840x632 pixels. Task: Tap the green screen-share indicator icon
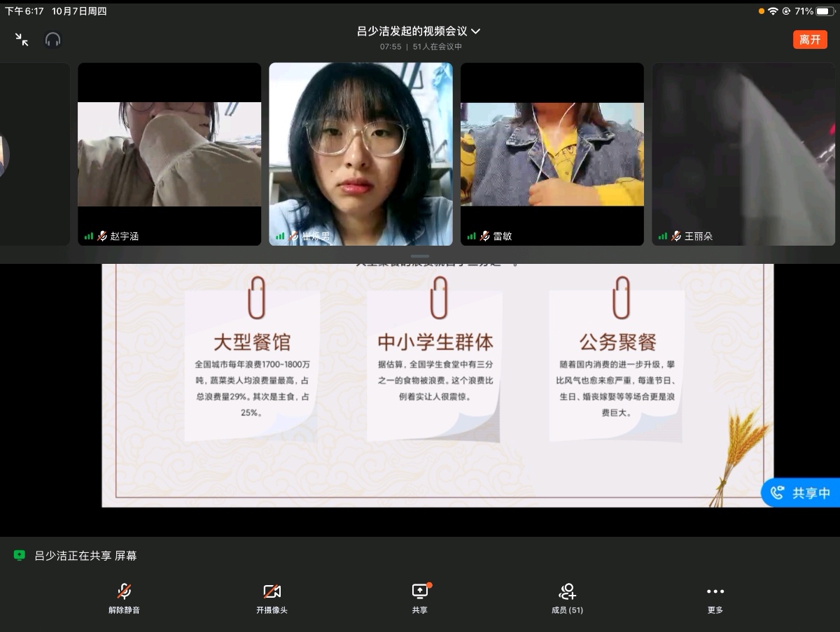(x=20, y=555)
